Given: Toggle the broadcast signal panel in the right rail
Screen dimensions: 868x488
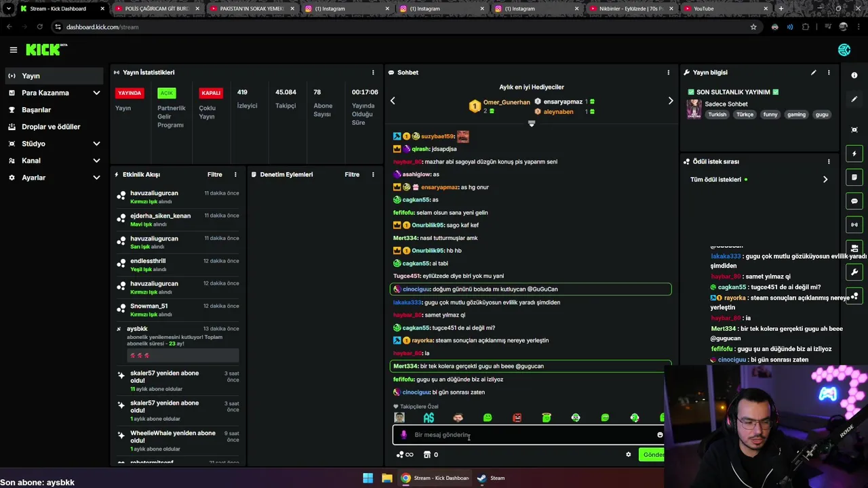Looking at the screenshot, I should [x=854, y=224].
